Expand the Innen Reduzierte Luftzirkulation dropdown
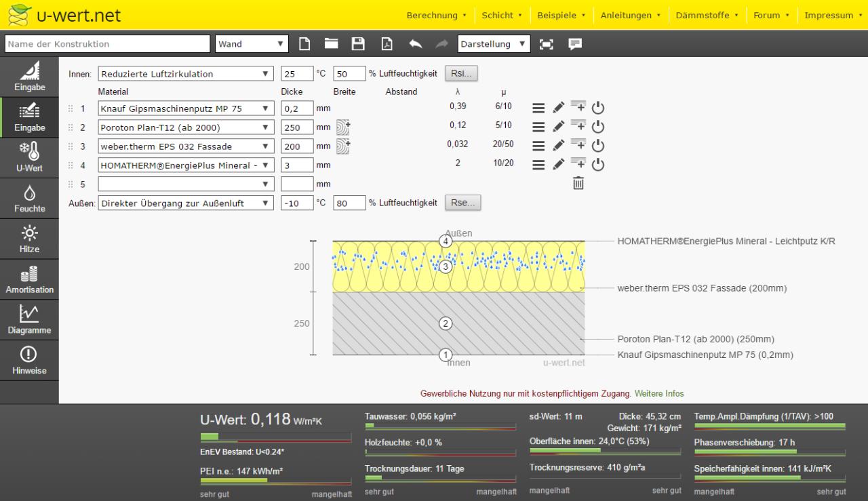 point(186,74)
